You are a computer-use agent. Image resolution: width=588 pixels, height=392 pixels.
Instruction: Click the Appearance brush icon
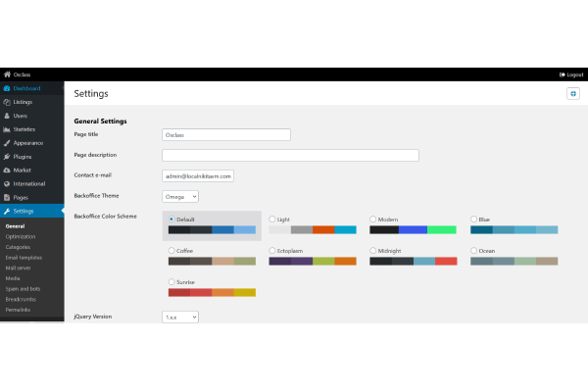point(8,143)
